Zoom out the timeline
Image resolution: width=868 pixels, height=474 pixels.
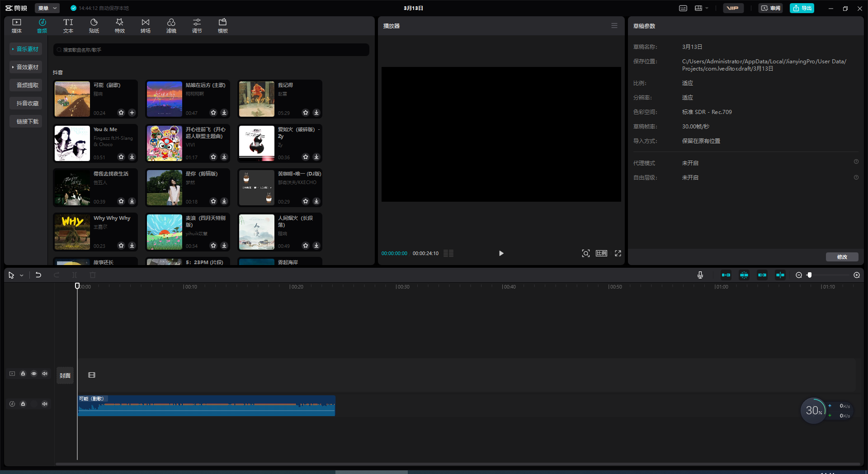[x=799, y=275]
